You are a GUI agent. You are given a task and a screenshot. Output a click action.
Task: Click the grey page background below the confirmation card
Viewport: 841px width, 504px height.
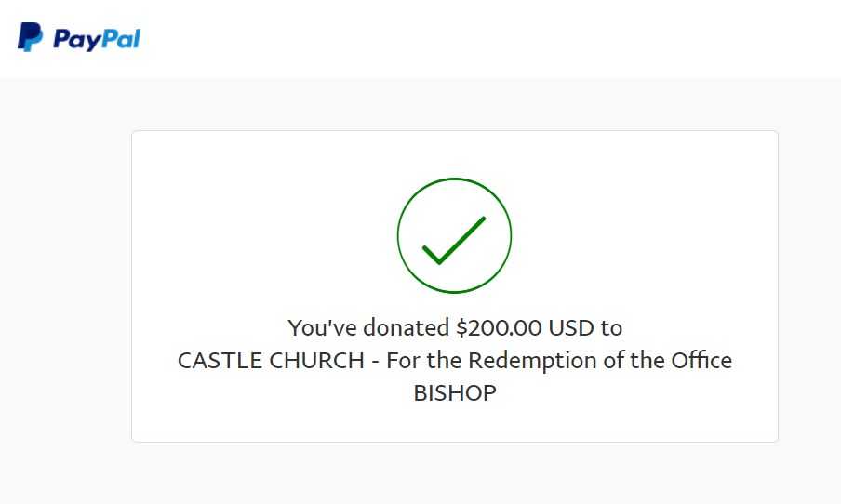coord(454,474)
